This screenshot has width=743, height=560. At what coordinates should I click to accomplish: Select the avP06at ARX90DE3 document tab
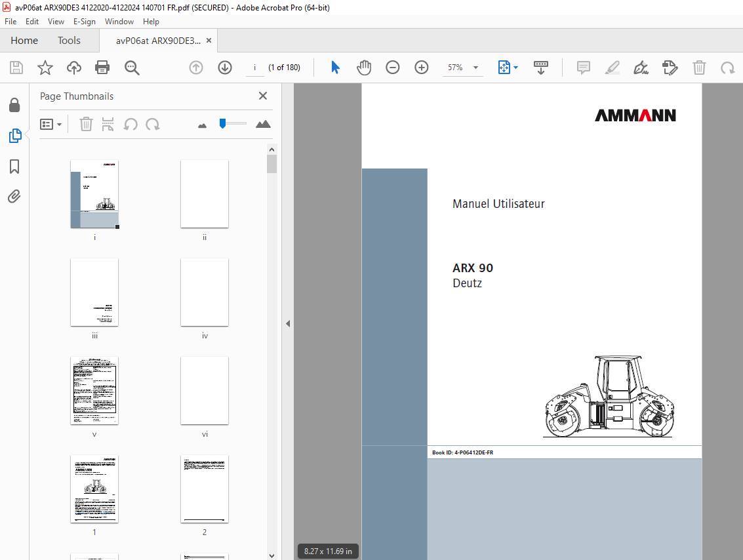158,41
